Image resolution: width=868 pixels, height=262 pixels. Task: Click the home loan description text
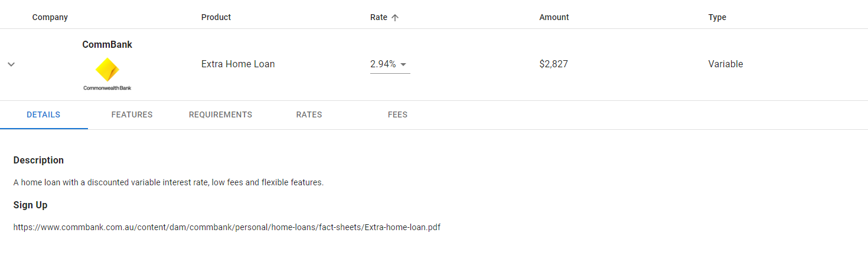[x=168, y=182]
